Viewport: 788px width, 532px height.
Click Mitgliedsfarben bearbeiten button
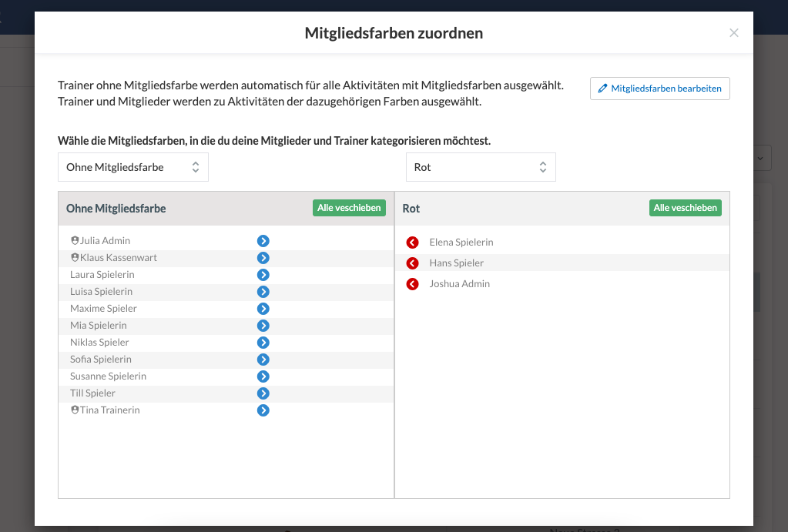click(x=659, y=89)
